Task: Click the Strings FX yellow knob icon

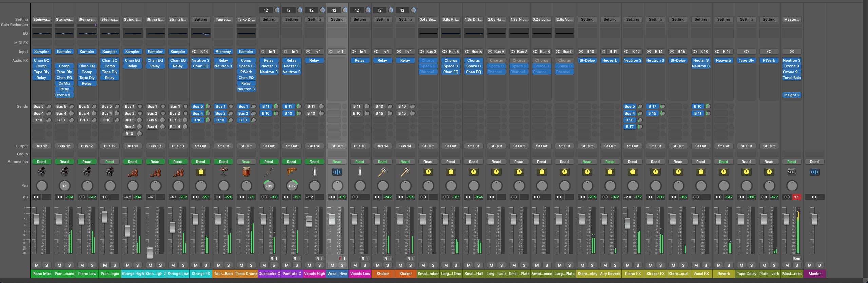Action: (201, 172)
